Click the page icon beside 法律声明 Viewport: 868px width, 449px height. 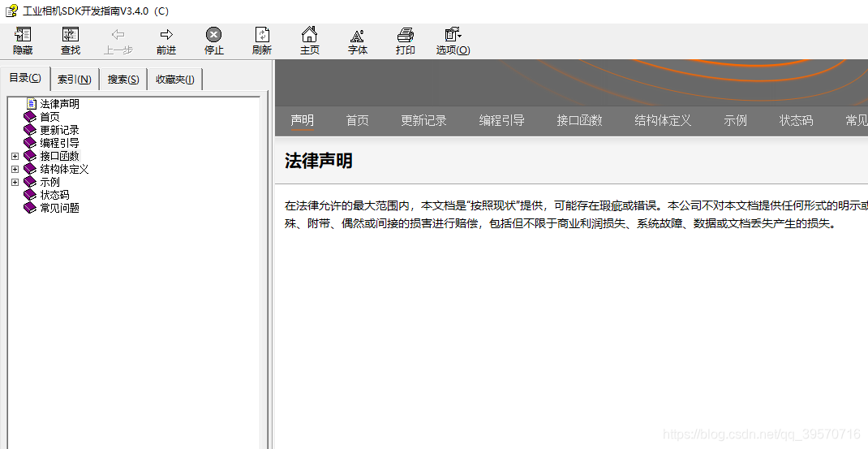click(32, 104)
